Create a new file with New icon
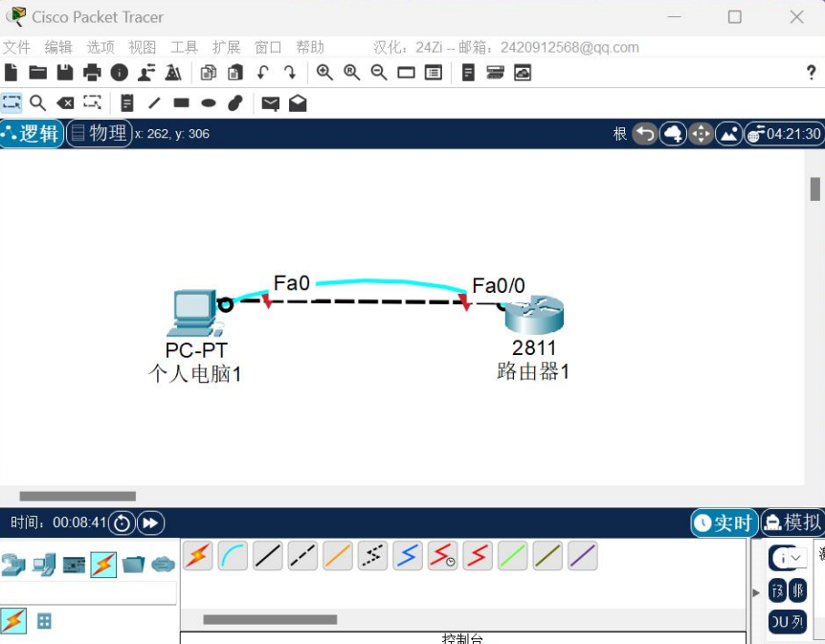 (x=11, y=73)
